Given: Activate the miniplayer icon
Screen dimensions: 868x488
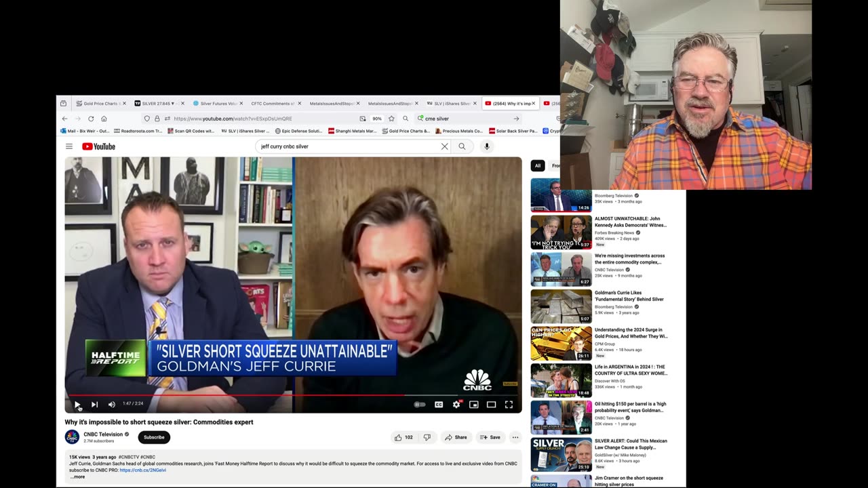Looking at the screenshot, I should coord(474,405).
